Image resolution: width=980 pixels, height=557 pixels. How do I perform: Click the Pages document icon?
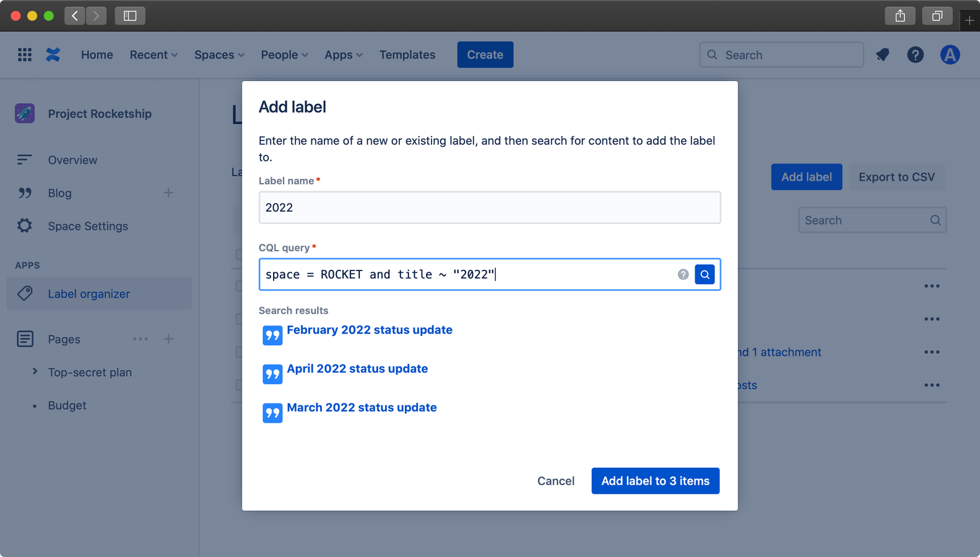[x=25, y=339]
